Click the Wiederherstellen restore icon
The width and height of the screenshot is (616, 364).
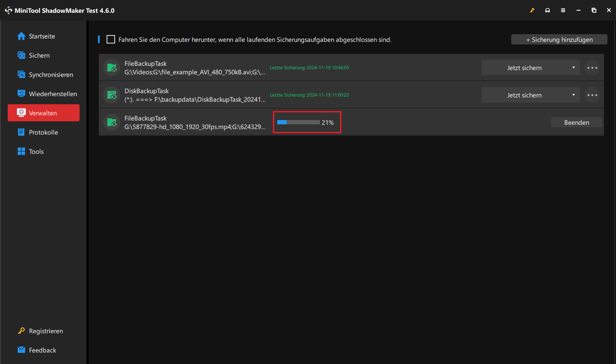click(x=21, y=94)
